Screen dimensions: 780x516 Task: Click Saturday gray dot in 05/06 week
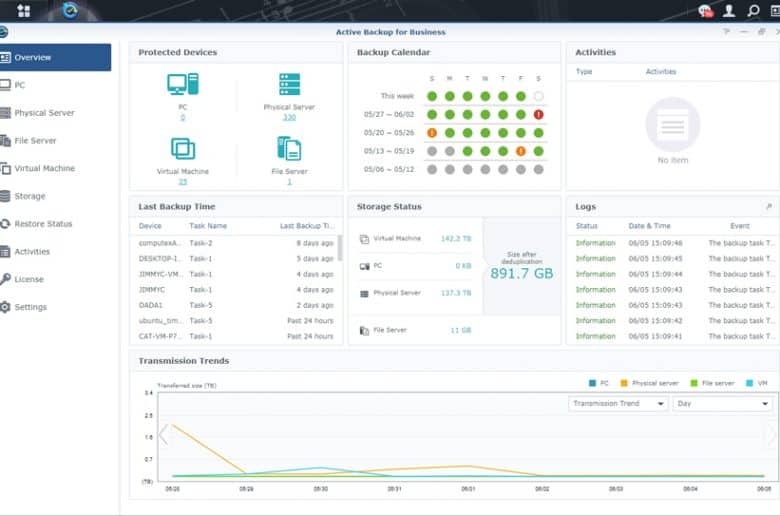pyautogui.click(x=538, y=170)
